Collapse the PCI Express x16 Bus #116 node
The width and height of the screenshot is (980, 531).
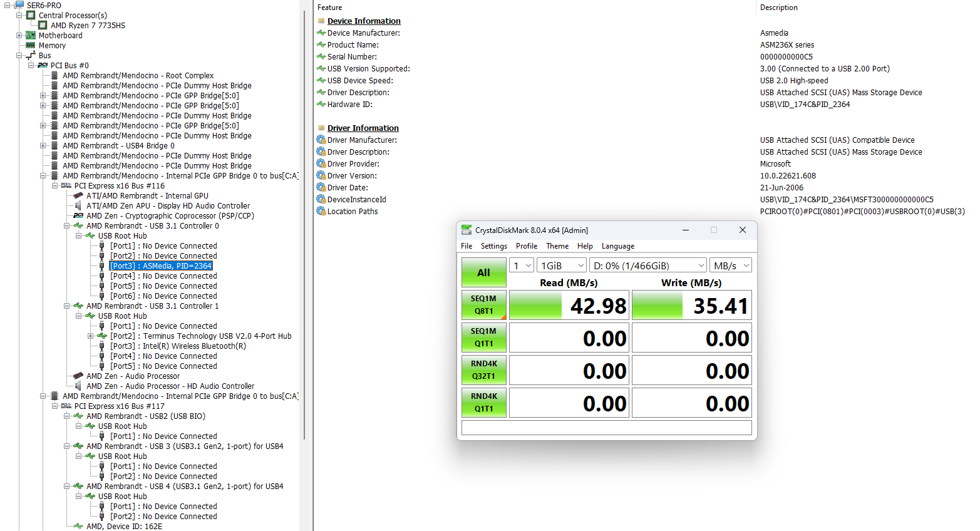[54, 185]
